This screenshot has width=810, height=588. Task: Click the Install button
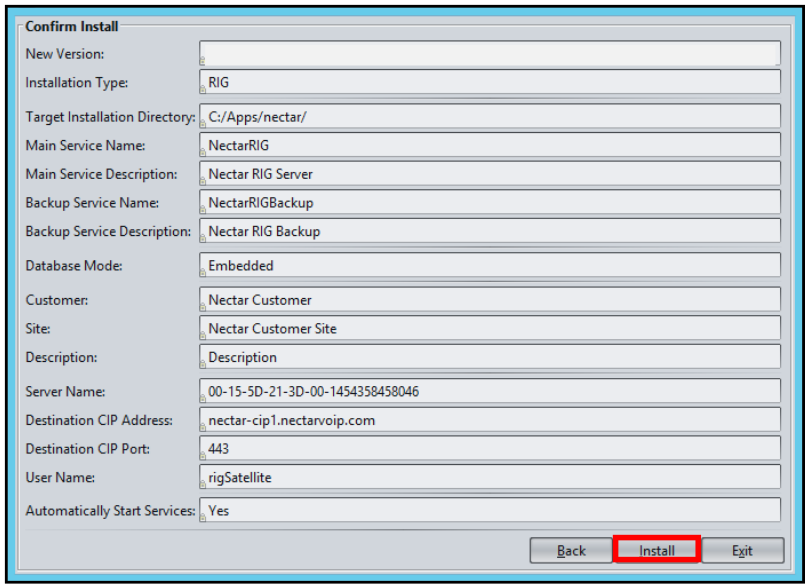[x=657, y=550]
